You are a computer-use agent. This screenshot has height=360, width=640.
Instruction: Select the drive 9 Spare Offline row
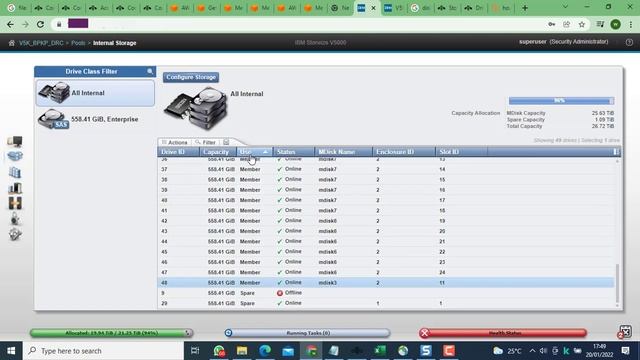coord(386,293)
